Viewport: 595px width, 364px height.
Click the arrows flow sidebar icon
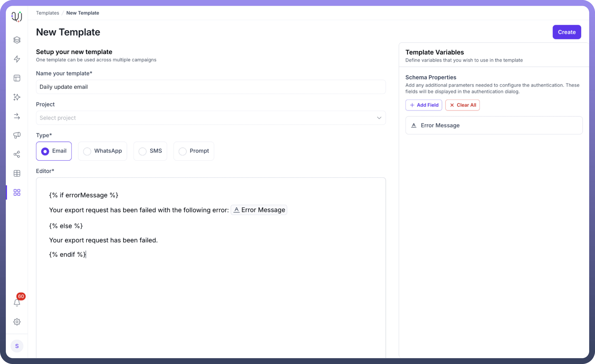[17, 116]
